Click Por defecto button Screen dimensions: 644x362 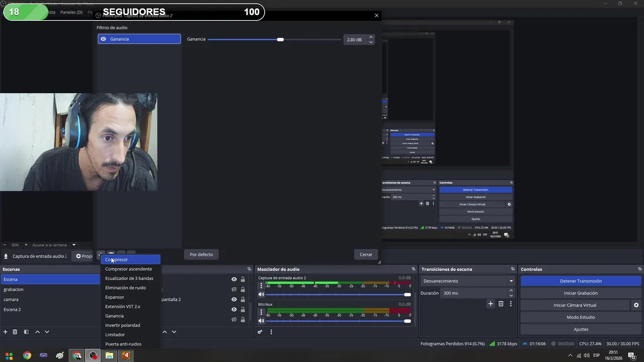(201, 254)
